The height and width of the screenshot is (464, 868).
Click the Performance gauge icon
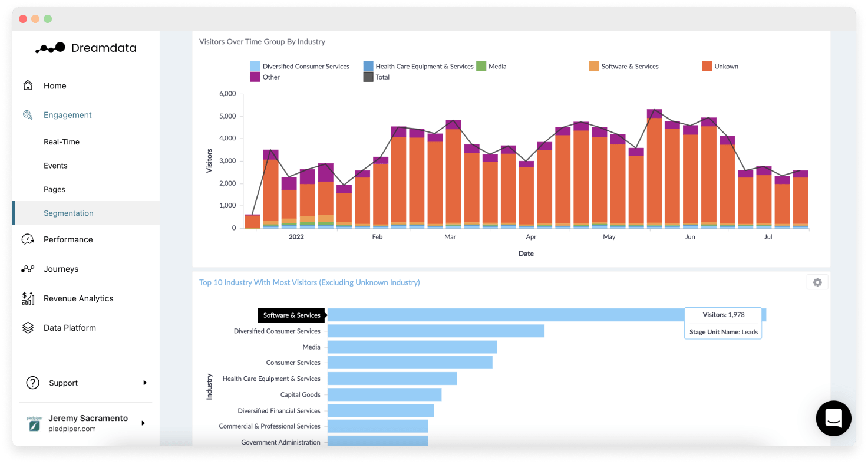pos(28,239)
